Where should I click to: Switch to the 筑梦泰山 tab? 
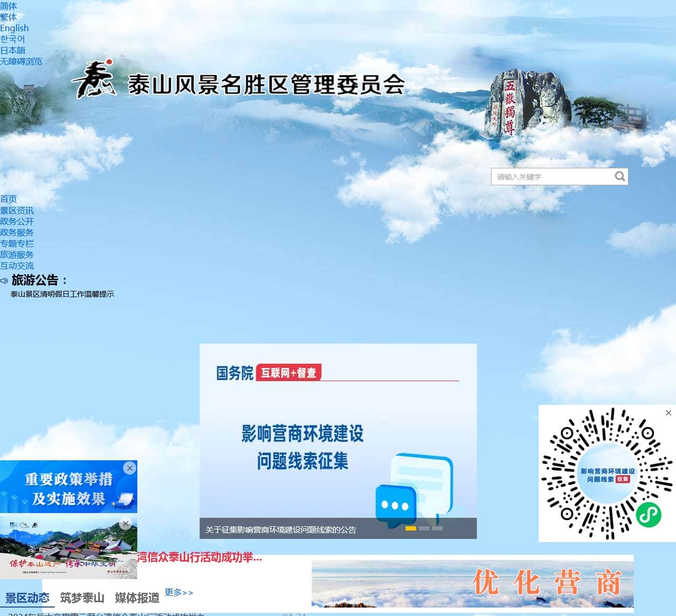click(x=82, y=598)
